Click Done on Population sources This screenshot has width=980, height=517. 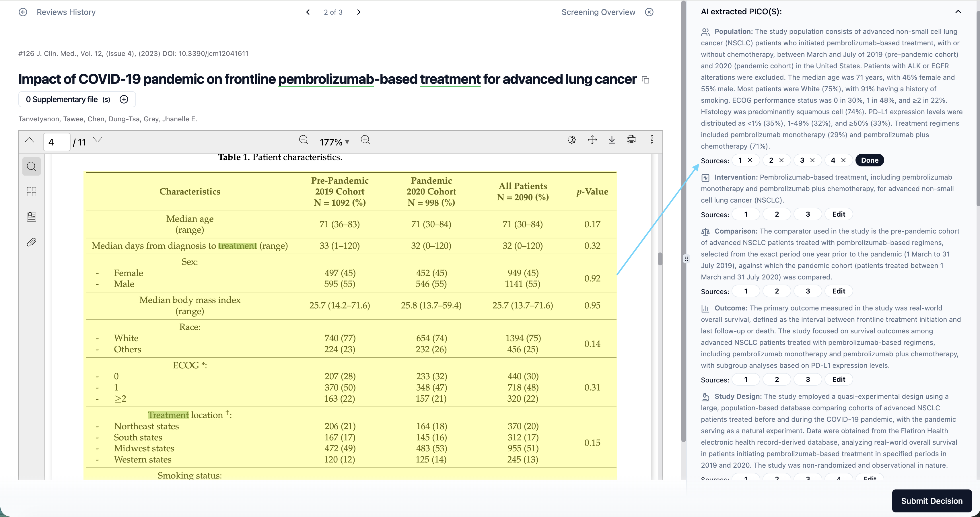point(870,160)
